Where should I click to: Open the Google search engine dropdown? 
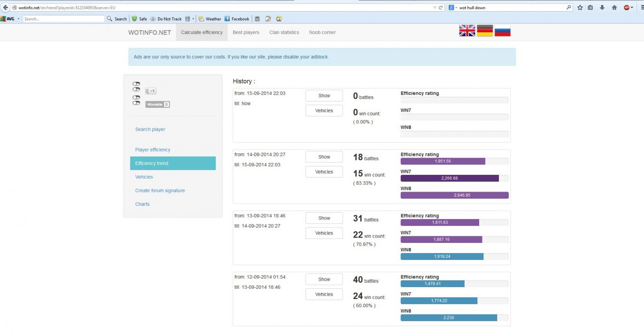[453, 8]
